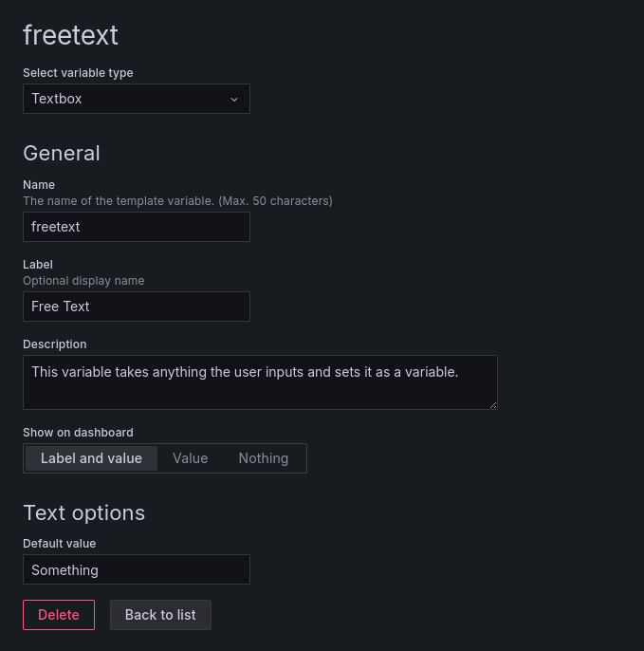This screenshot has height=651, width=644.
Task: Click the General section heading
Action: tap(62, 153)
